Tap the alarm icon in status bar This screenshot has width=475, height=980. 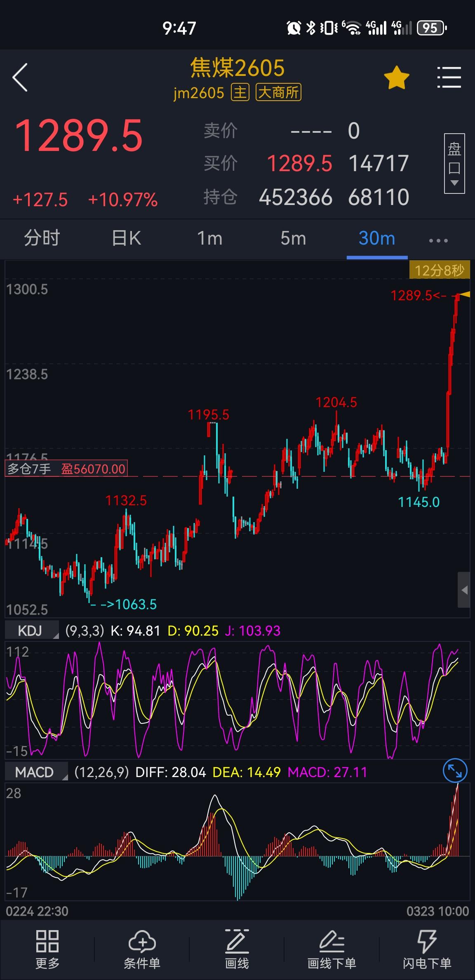(294, 28)
